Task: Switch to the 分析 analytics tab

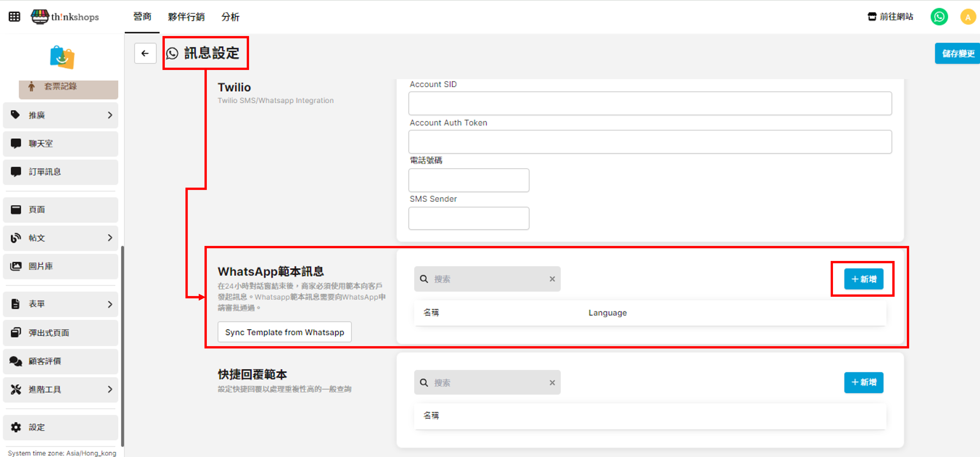Action: tap(230, 17)
